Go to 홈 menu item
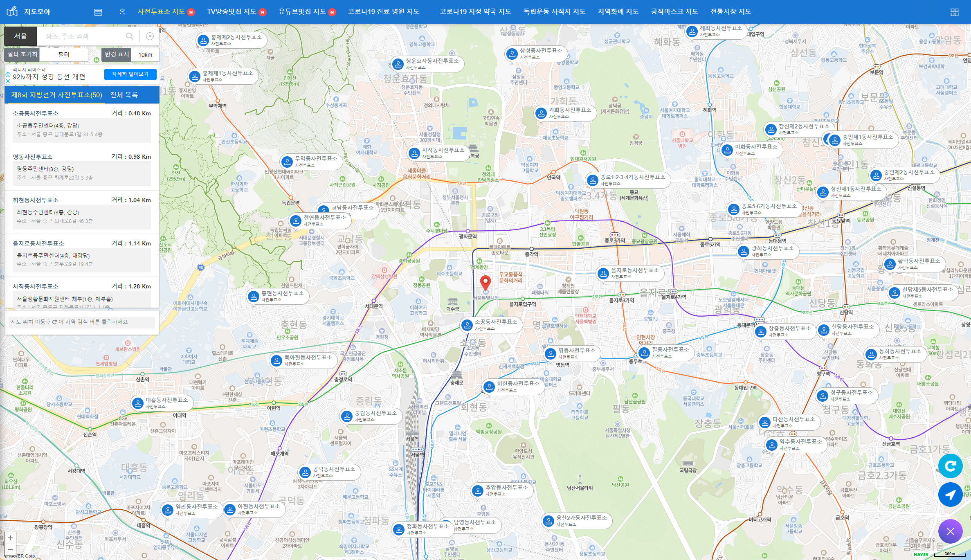Viewport: 971px width, 560px height. click(122, 11)
